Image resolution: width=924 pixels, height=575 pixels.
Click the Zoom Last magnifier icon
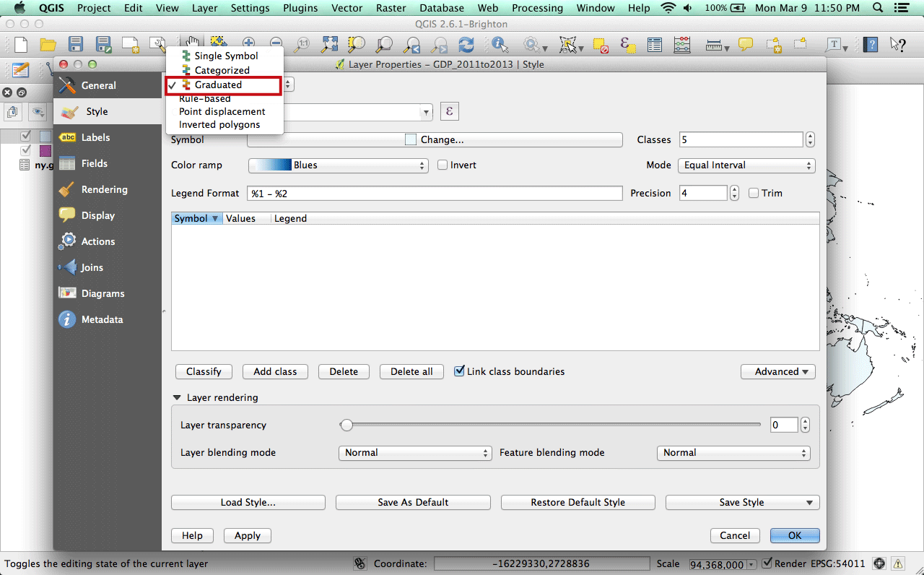click(411, 45)
